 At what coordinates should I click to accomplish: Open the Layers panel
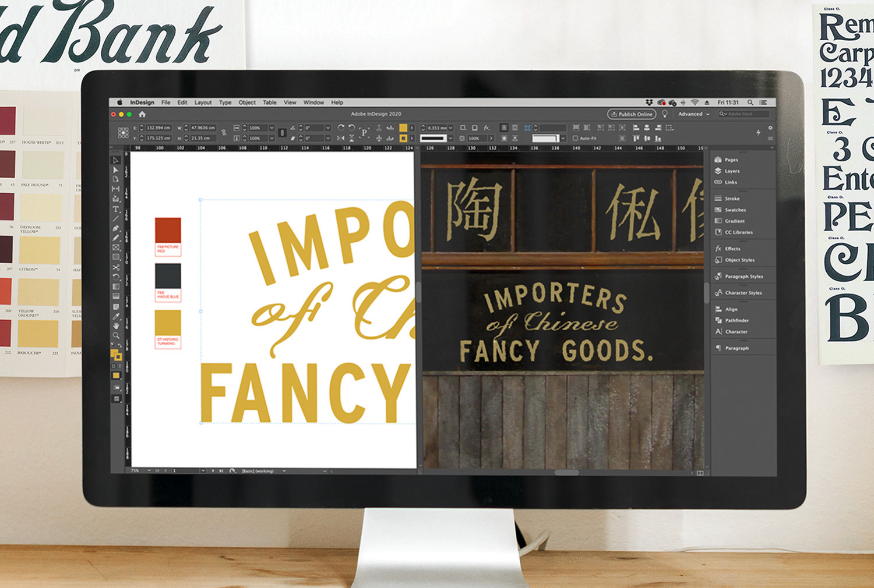[x=732, y=171]
